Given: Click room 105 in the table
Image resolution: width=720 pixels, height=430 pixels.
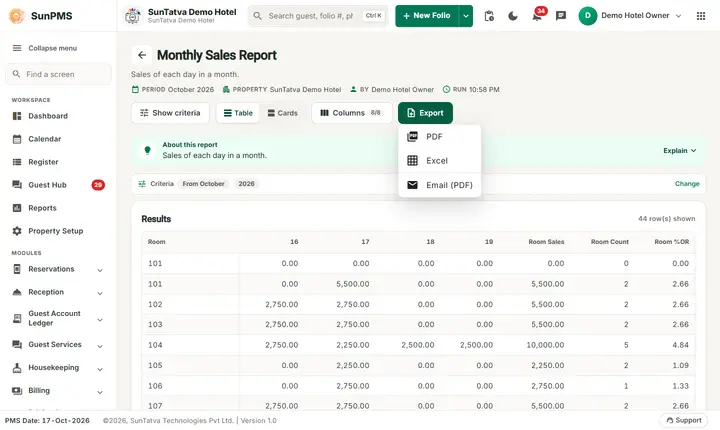Looking at the screenshot, I should [x=155, y=365].
